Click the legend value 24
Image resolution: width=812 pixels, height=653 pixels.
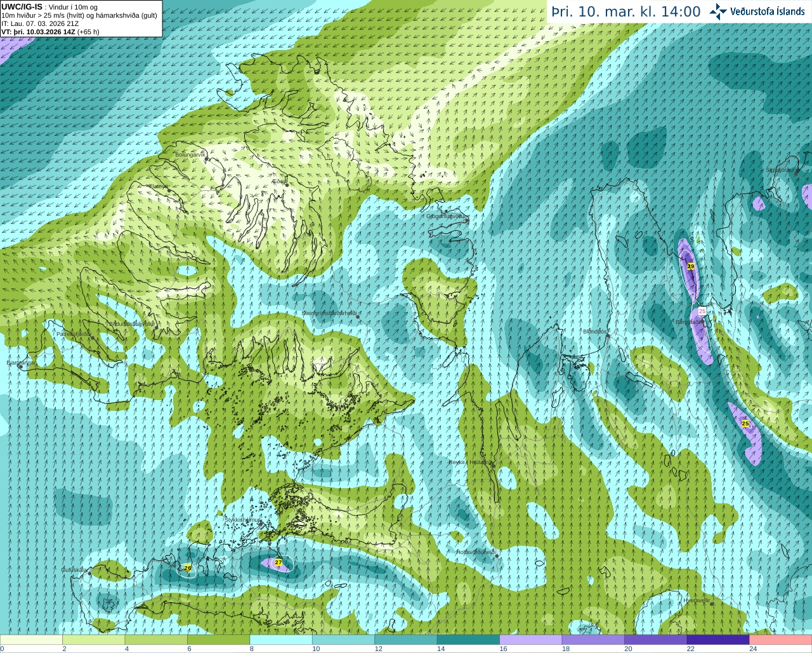pos(753,649)
